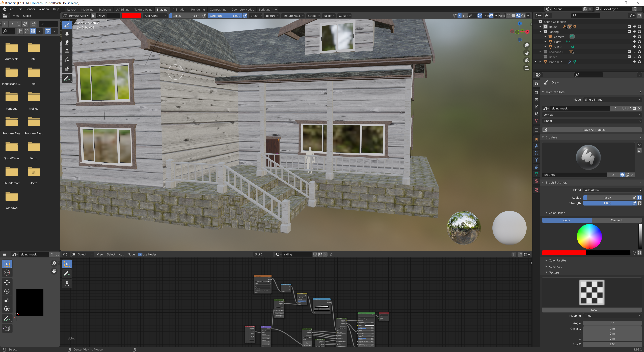This screenshot has width=644, height=352.
Task: Select the Annotate tool in viewport toolbar
Action: [x=67, y=79]
